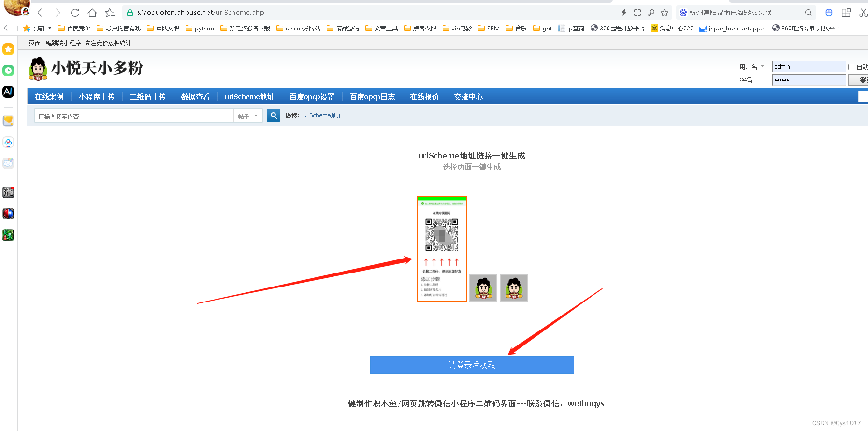
Task: Open the green game sidebar icon
Action: tap(8, 235)
